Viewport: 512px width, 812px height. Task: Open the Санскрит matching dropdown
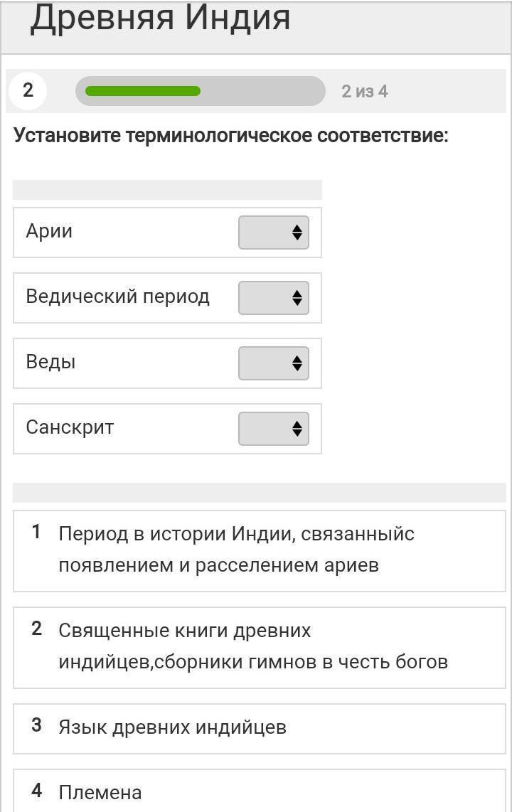coord(274,429)
